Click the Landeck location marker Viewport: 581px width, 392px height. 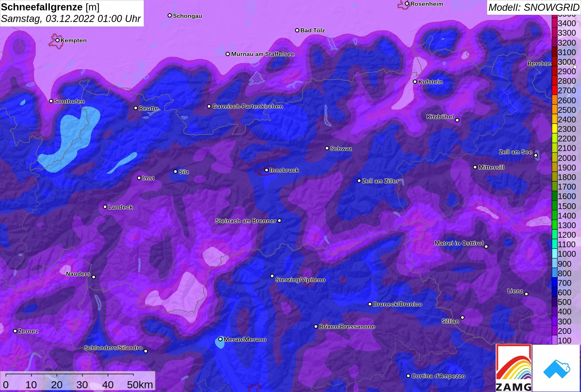[105, 207]
